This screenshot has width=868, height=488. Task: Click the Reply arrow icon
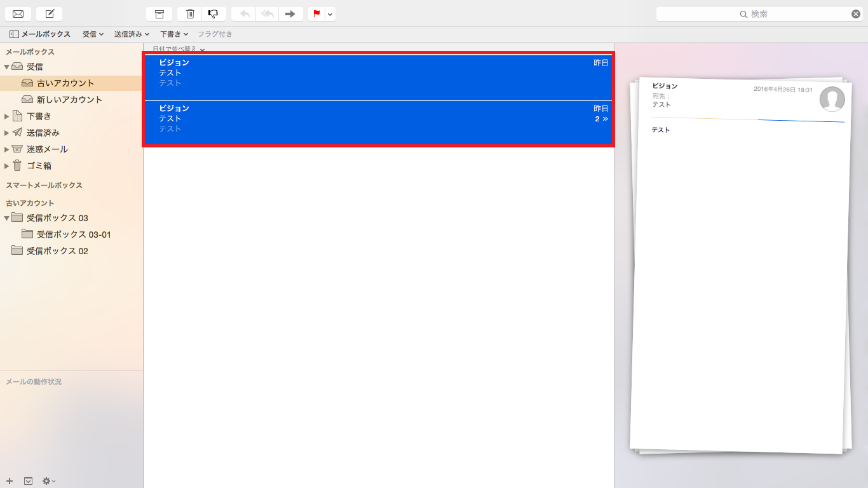243,14
